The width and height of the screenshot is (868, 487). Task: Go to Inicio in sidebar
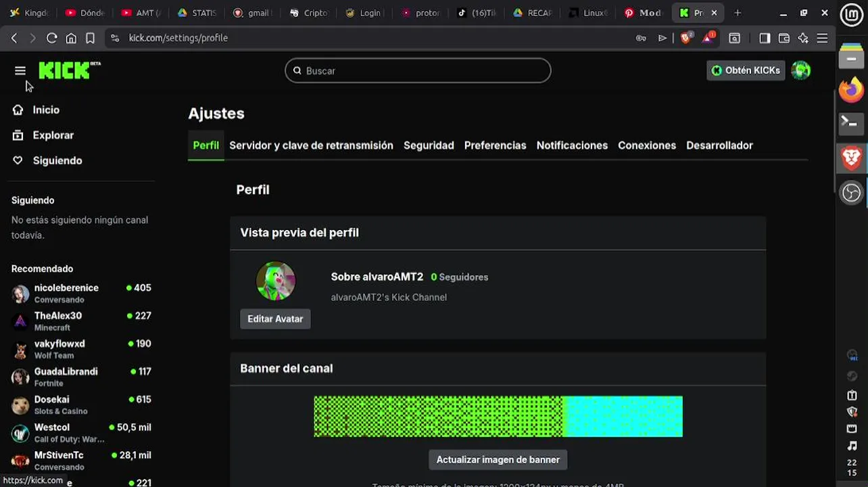[x=46, y=110]
